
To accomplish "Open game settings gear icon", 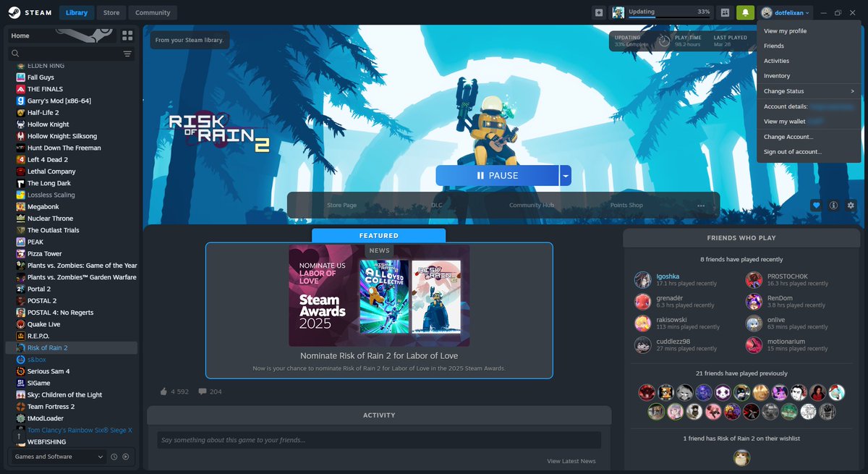I will click(x=851, y=206).
